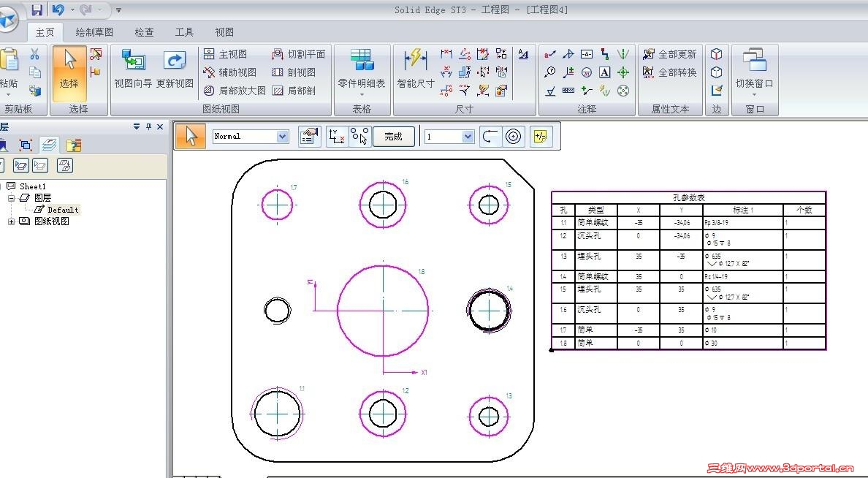
Task: Click the Save icon in quick access toolbar
Action: pos(37,10)
